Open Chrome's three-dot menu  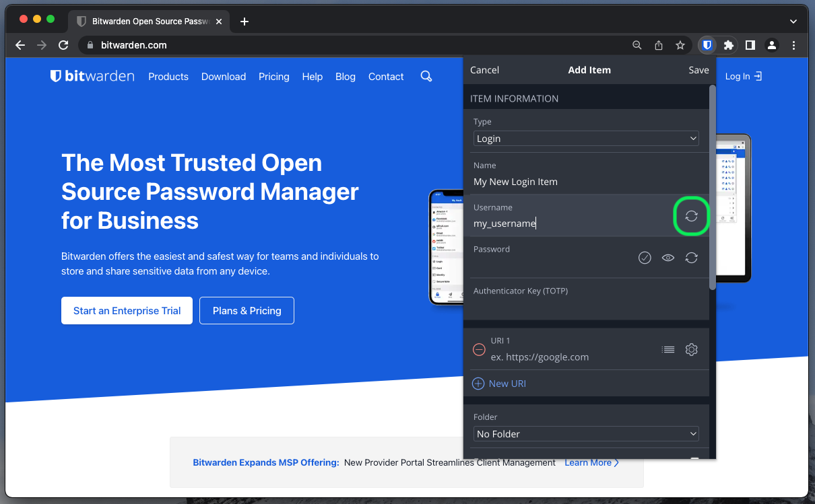pos(794,45)
